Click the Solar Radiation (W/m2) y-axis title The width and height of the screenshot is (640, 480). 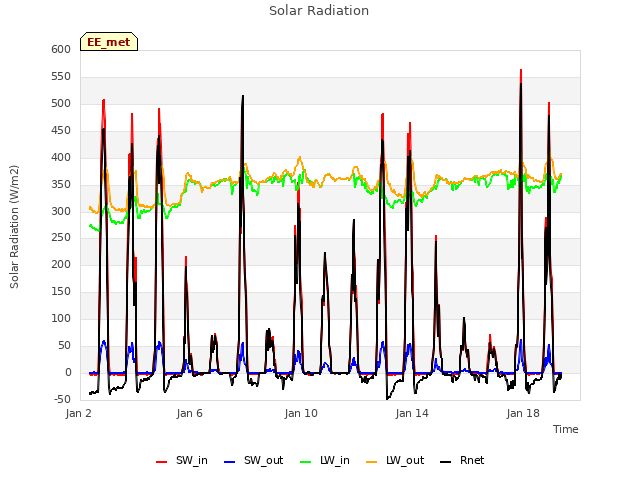(14, 227)
